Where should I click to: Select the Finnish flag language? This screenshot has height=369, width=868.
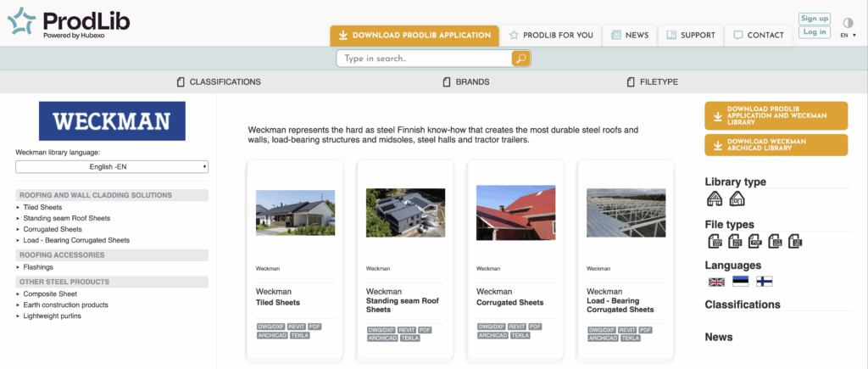click(x=764, y=282)
